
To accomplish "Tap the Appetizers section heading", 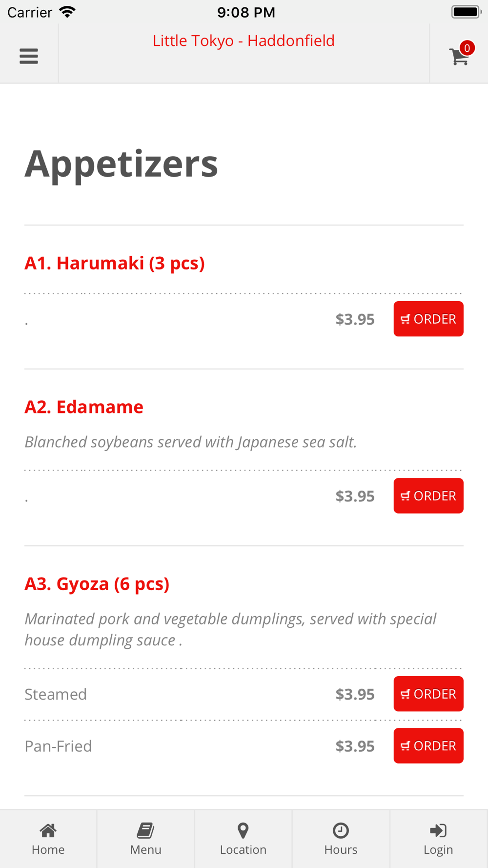I will 121,164.
